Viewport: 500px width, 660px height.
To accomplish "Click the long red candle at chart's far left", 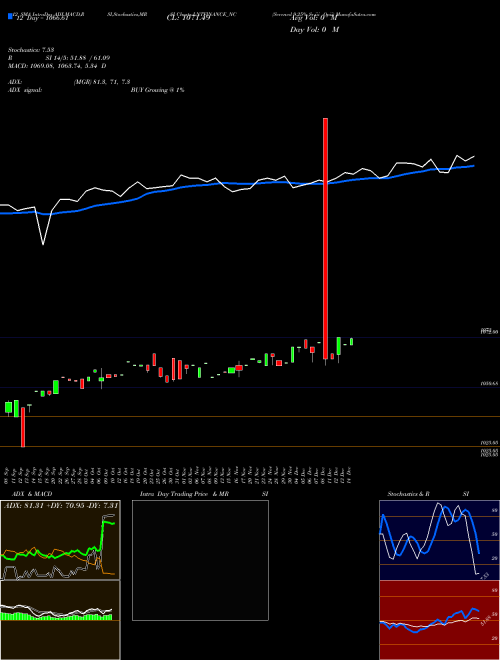I will pos(23,427).
